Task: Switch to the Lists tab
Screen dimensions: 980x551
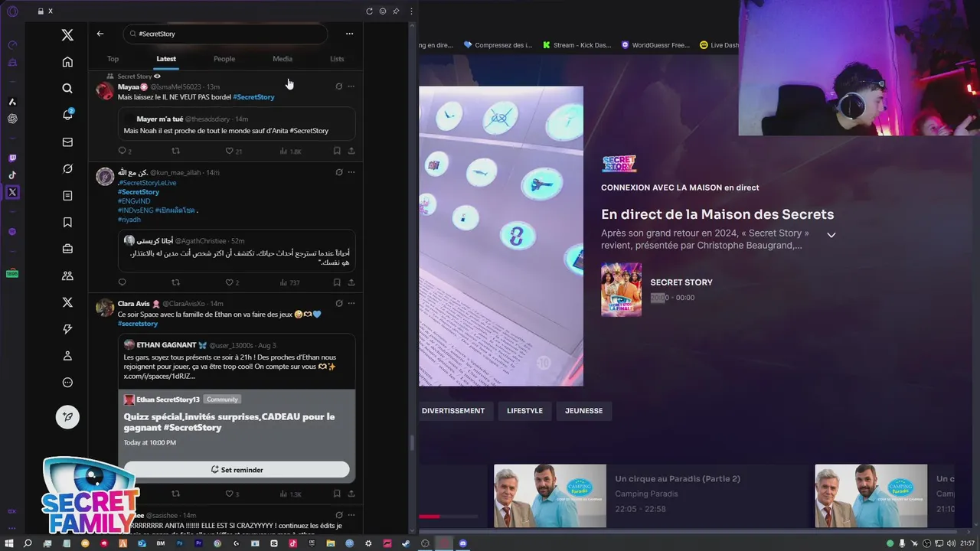Action: pos(337,59)
